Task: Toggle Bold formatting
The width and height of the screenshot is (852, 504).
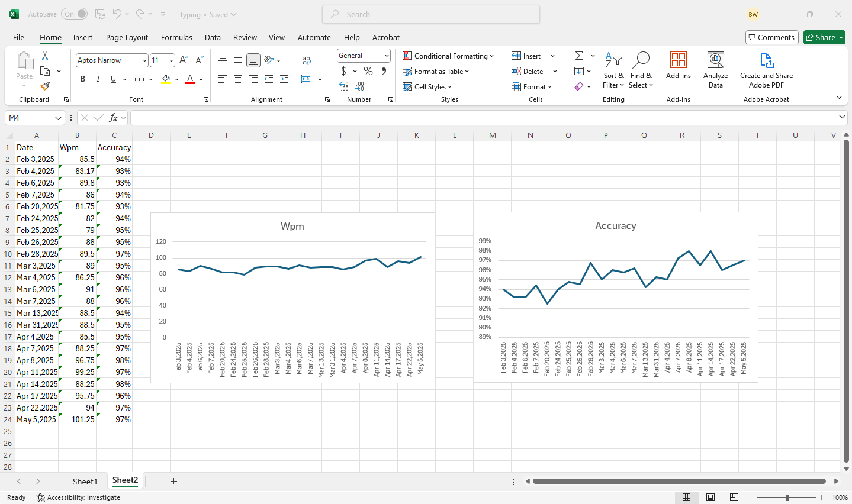Action: pyautogui.click(x=83, y=79)
